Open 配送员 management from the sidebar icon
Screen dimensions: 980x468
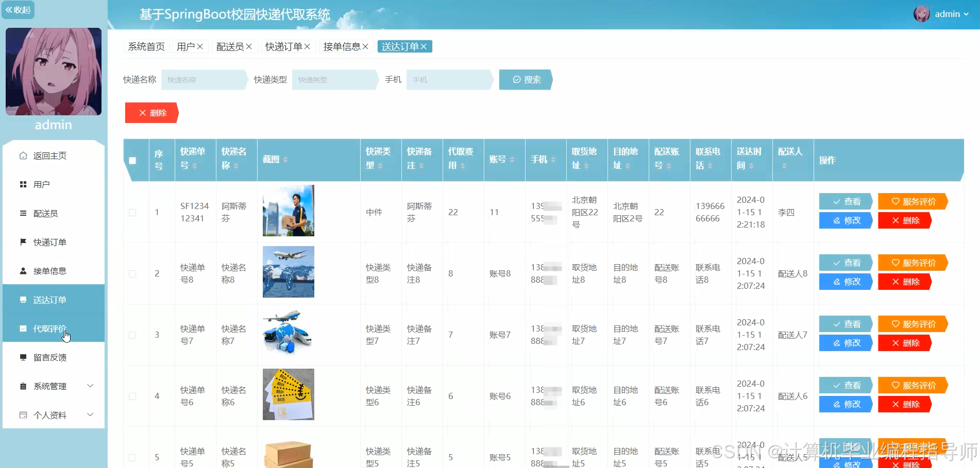point(23,213)
